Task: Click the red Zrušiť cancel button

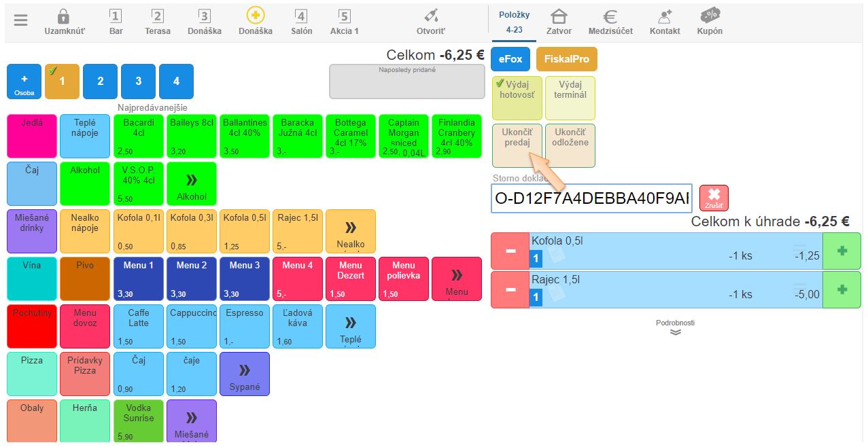Action: 713,198
